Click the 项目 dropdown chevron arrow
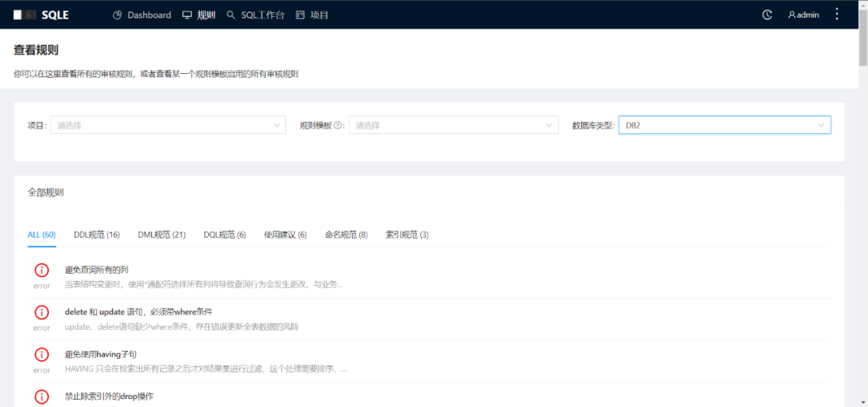 pos(276,125)
